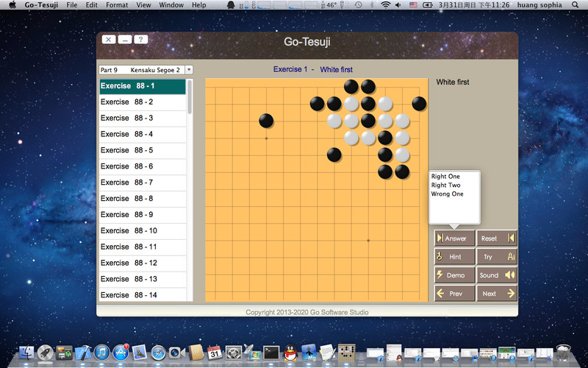Click the Try AI button
588x368 pixels.
click(497, 256)
